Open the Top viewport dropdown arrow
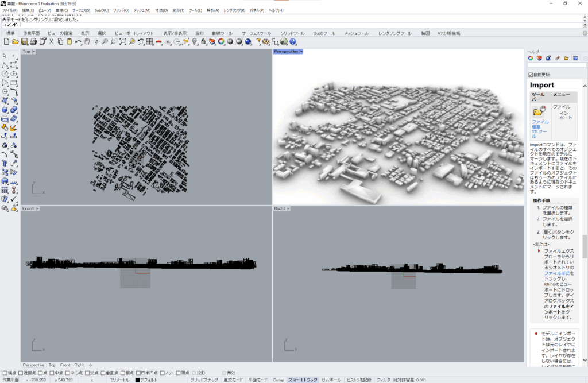 (x=34, y=52)
